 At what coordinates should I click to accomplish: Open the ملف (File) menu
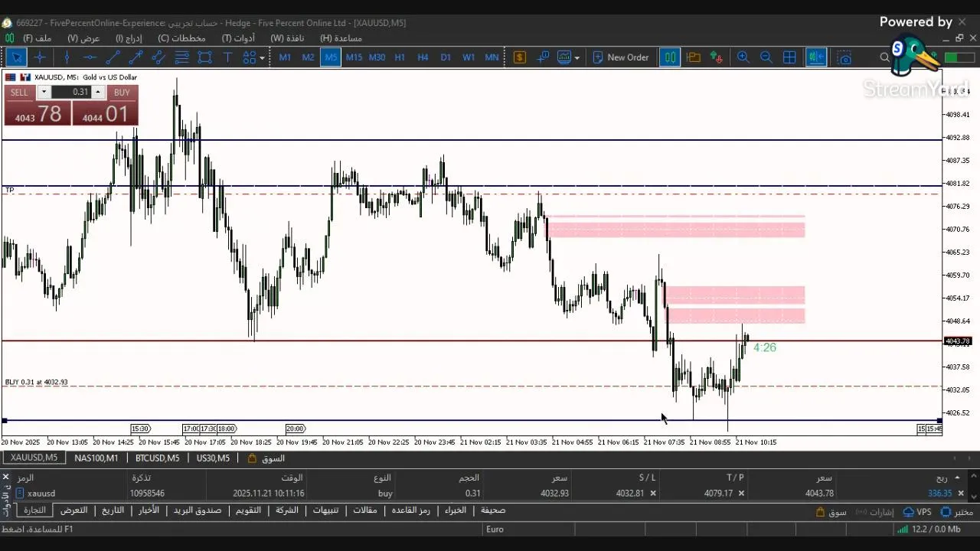click(38, 38)
